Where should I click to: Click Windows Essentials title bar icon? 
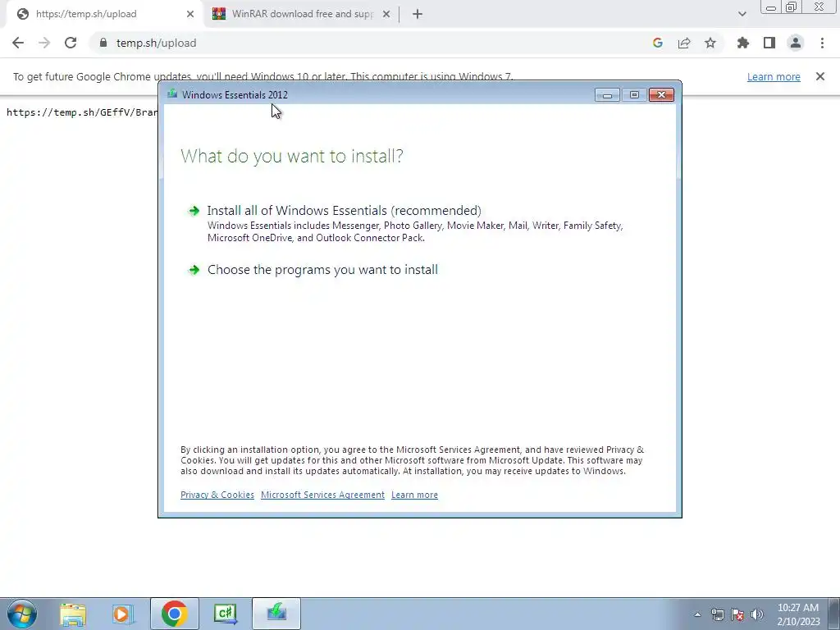[x=172, y=94]
